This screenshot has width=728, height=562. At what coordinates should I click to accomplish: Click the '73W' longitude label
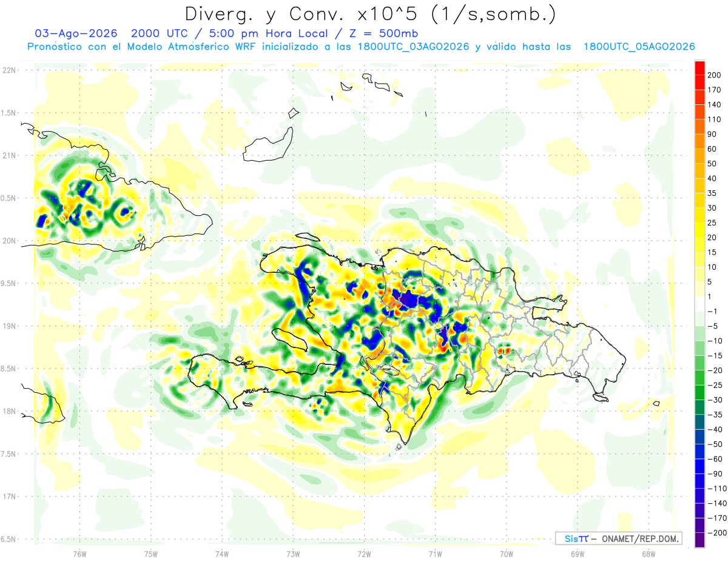coord(293,554)
